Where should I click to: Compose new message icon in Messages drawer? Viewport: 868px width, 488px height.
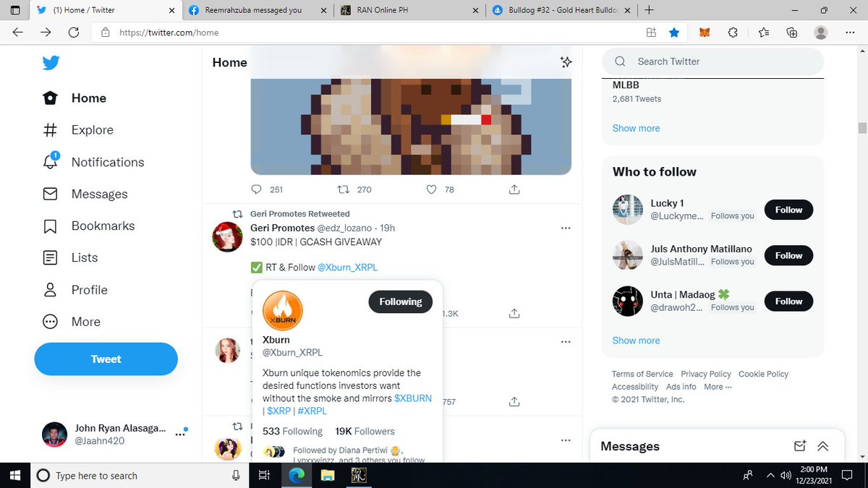(x=800, y=446)
